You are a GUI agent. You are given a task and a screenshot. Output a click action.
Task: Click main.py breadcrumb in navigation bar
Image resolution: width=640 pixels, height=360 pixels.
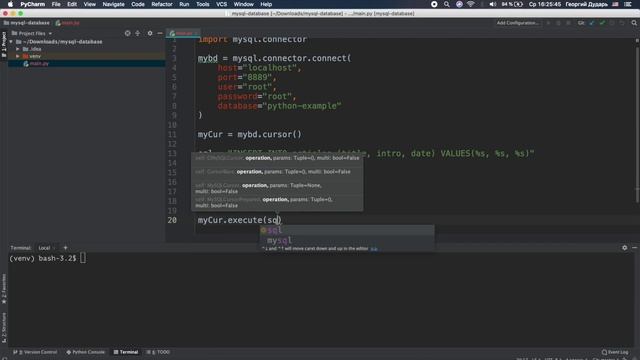pos(68,23)
